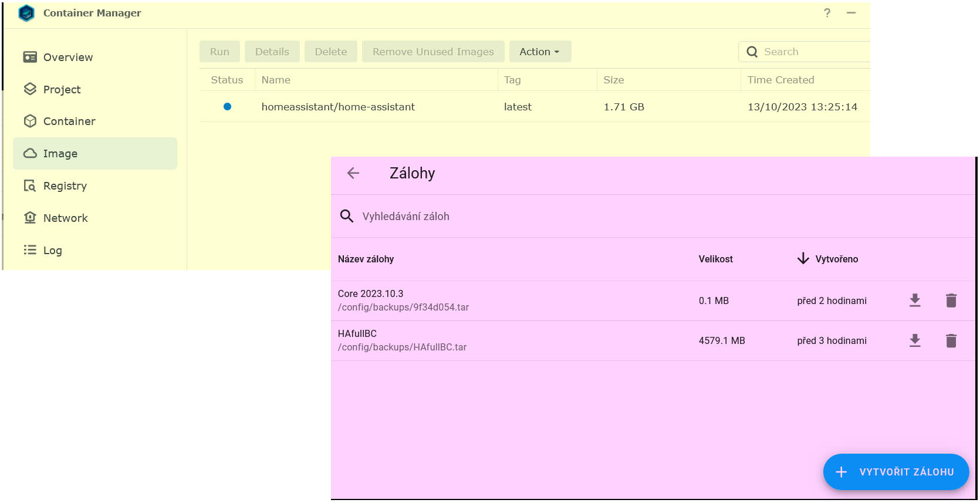
Task: Click the Container cube icon
Action: tap(30, 121)
